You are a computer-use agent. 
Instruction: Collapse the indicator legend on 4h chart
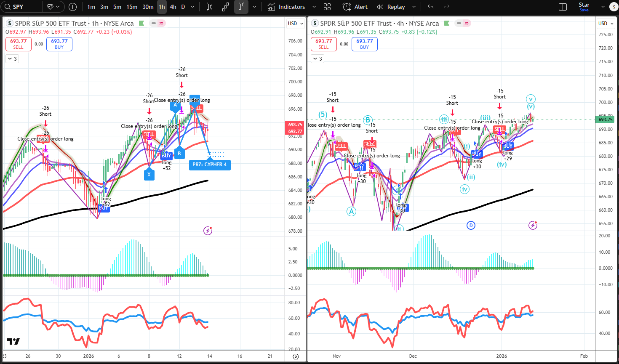point(317,59)
